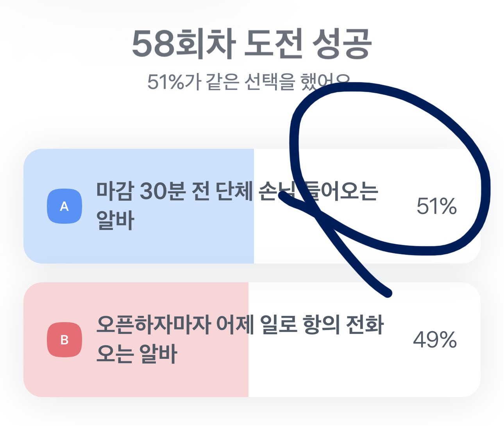Click the blue filled bar of option A

coord(156,246)
